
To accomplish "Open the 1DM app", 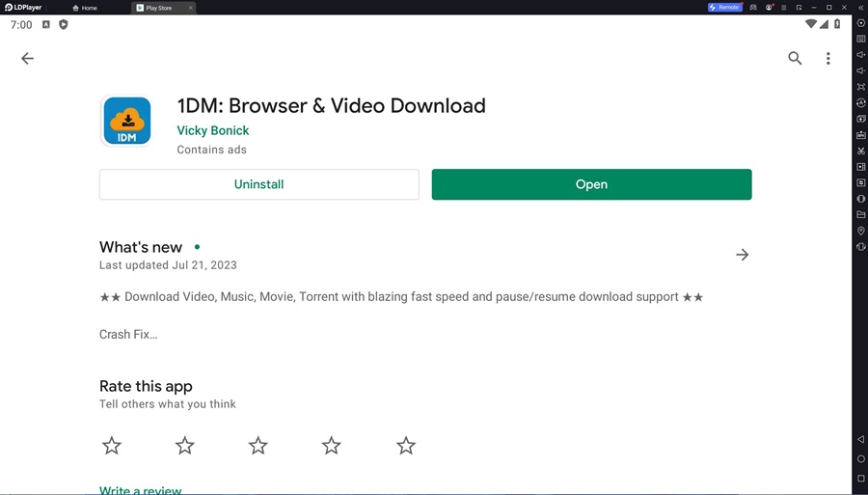I will [x=592, y=184].
